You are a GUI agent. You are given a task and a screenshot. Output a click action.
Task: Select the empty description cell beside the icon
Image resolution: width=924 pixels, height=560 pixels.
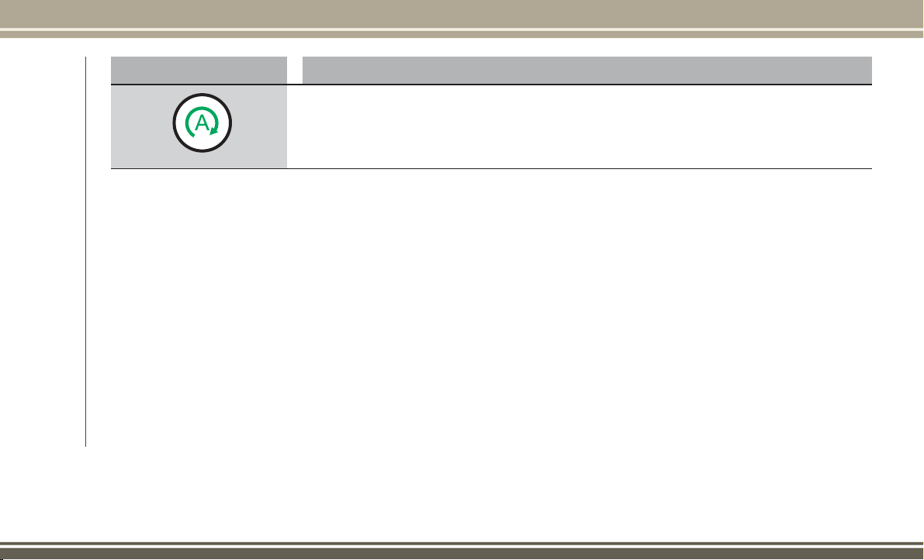(580, 126)
